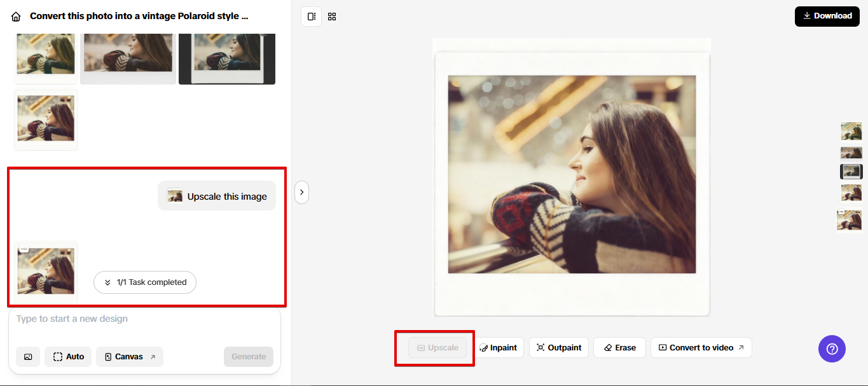Viewport: 868px width, 386px height.
Task: Go home via the house icon
Action: click(15, 16)
